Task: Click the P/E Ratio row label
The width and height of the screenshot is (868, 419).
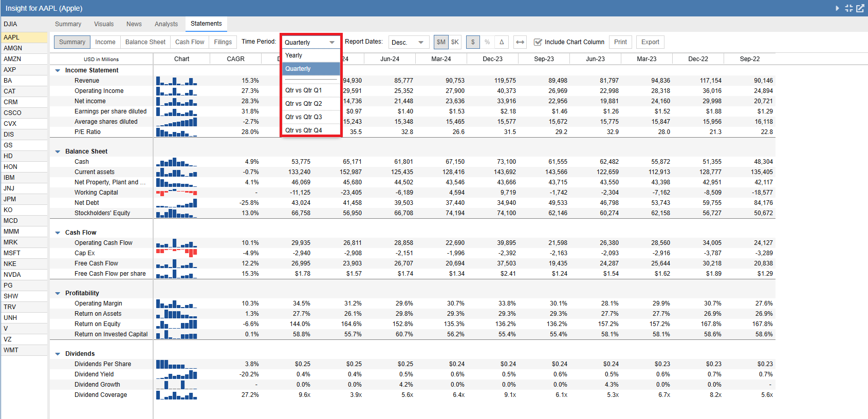Action: tap(87, 132)
